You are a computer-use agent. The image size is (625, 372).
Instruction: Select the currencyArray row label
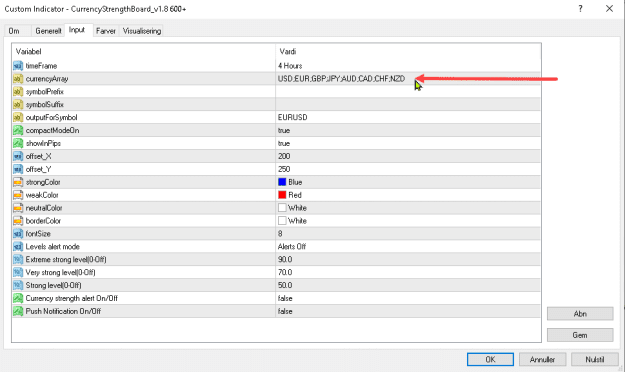[x=47, y=79]
